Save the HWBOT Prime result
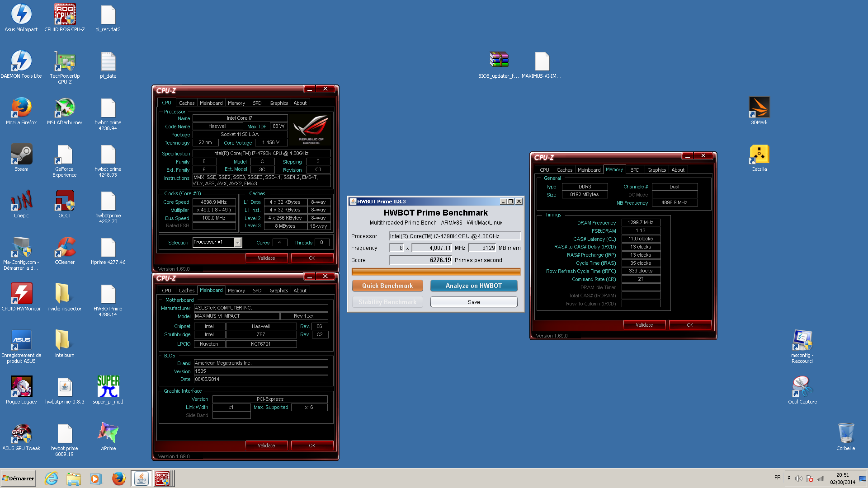 pyautogui.click(x=473, y=302)
